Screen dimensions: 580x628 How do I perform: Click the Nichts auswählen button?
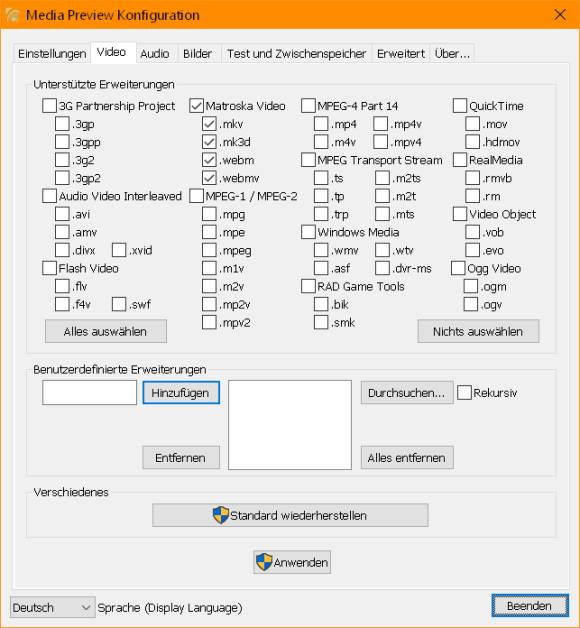[x=478, y=331]
